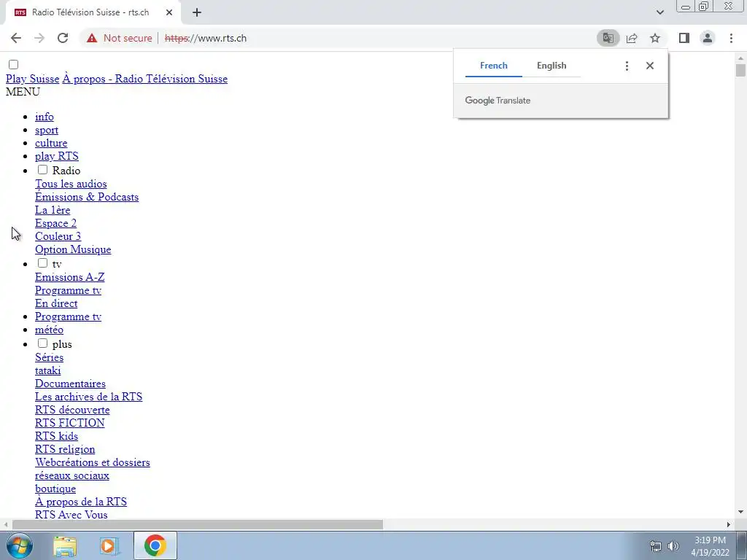The height and width of the screenshot is (560, 747).
Task: Click the RTS favicon on the tab
Action: coord(20,12)
